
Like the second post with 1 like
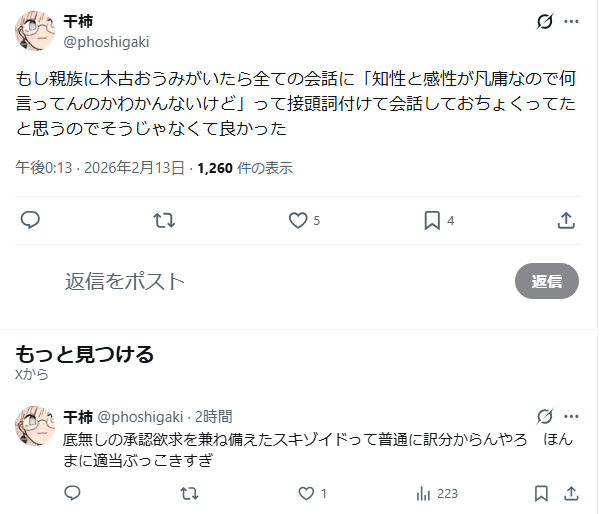(306, 493)
